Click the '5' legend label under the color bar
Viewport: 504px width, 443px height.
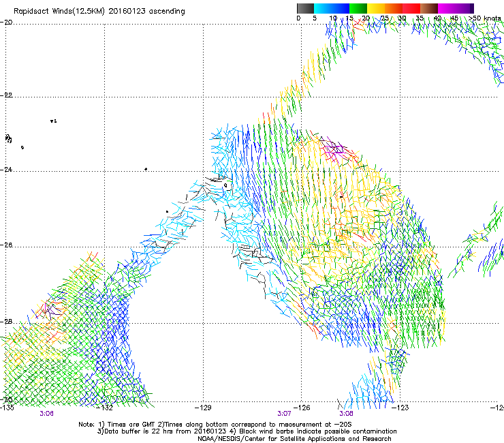[315, 18]
